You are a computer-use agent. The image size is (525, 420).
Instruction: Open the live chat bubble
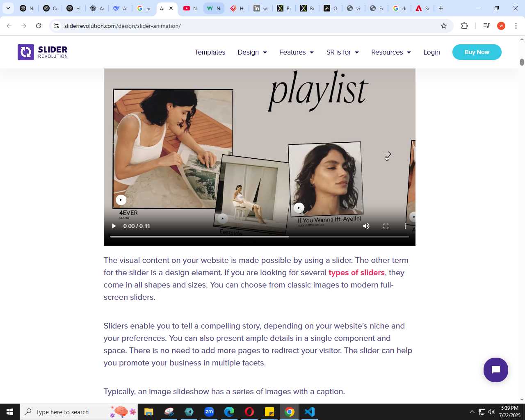click(495, 370)
